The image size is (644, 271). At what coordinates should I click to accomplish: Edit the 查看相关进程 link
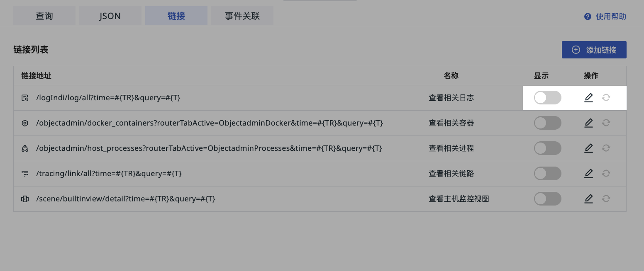click(588, 148)
